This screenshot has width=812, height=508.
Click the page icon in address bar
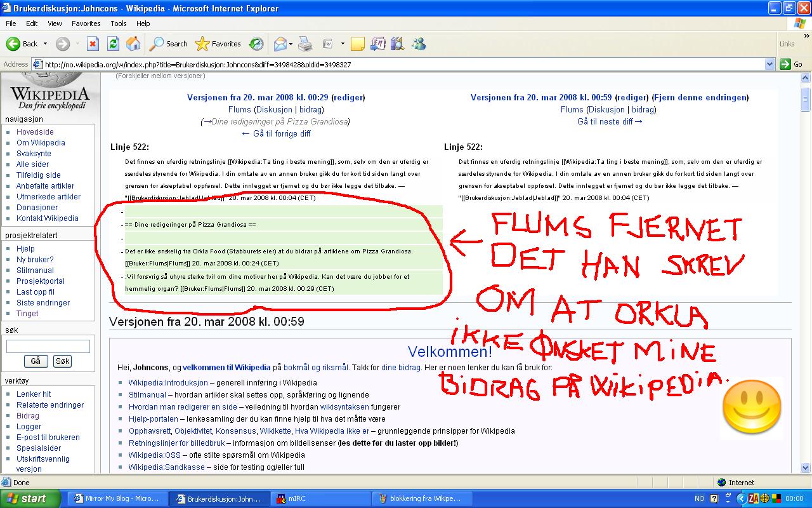37,64
